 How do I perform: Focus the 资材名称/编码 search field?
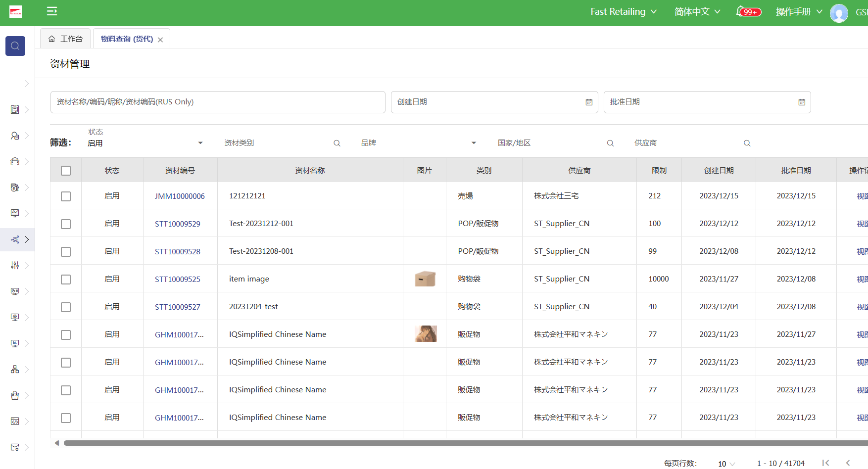[x=218, y=102]
